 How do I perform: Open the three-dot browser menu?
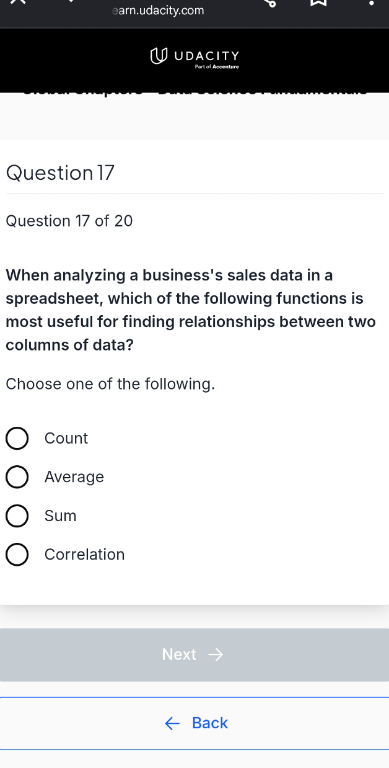tap(371, 2)
